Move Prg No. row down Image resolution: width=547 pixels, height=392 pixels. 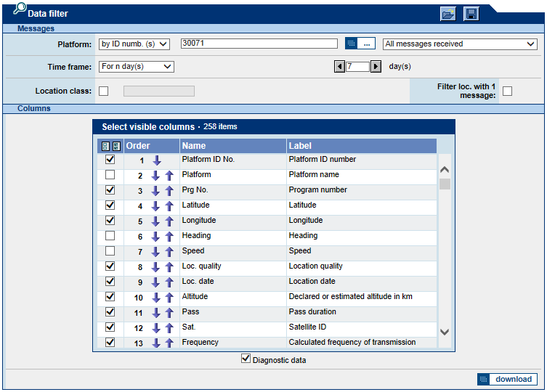pos(155,191)
